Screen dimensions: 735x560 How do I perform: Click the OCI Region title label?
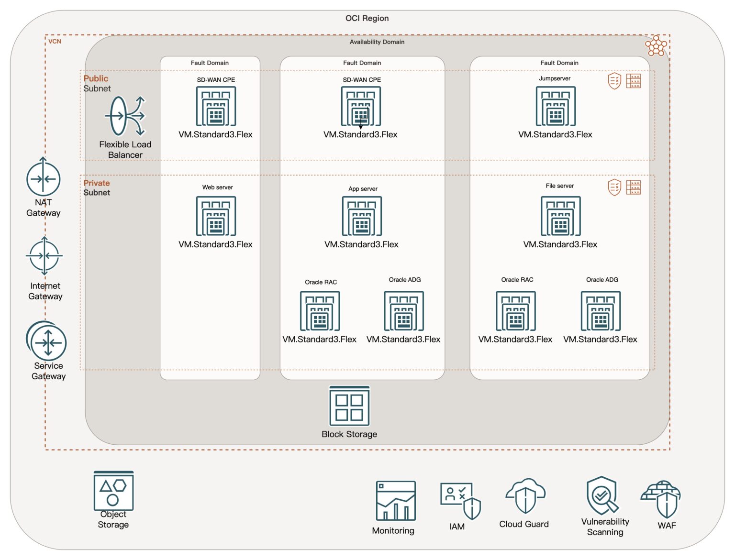[367, 18]
